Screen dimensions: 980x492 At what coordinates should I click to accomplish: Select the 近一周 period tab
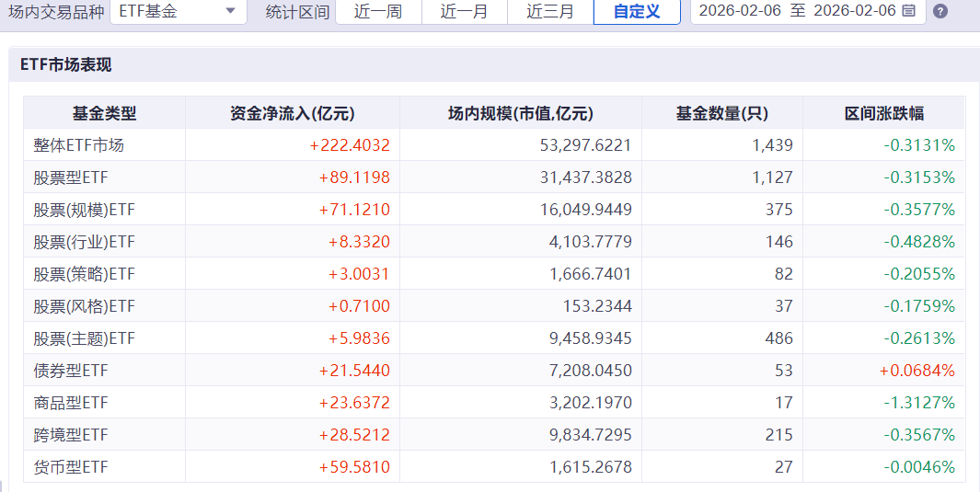click(378, 11)
